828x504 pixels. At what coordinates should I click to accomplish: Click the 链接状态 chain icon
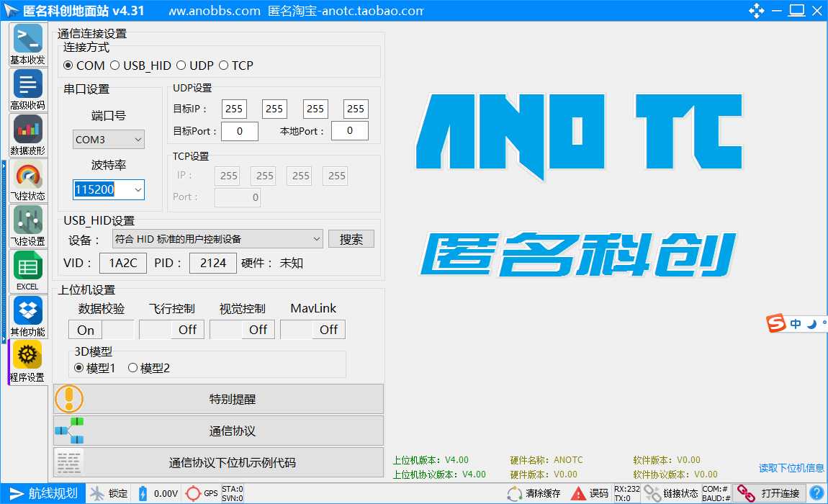pos(652,493)
